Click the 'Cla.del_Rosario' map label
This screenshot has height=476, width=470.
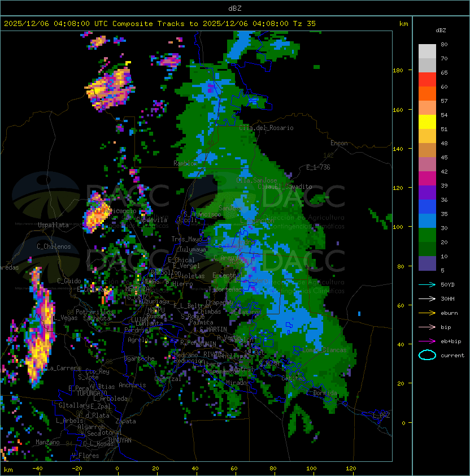pyautogui.click(x=266, y=128)
